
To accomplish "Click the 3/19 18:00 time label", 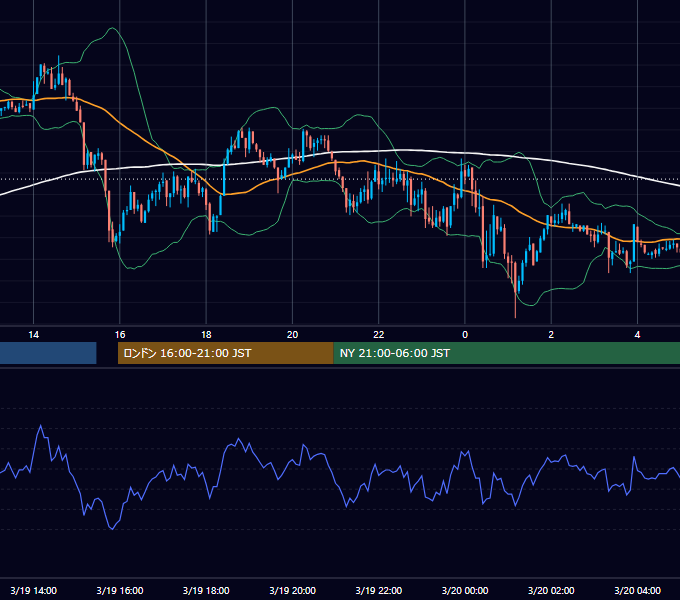I will (206, 590).
